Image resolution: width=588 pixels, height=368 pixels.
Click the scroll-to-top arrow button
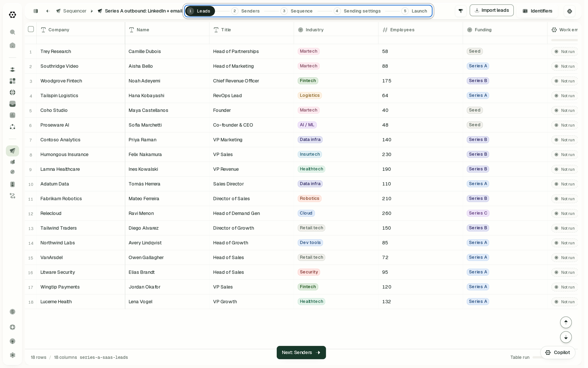click(x=566, y=322)
